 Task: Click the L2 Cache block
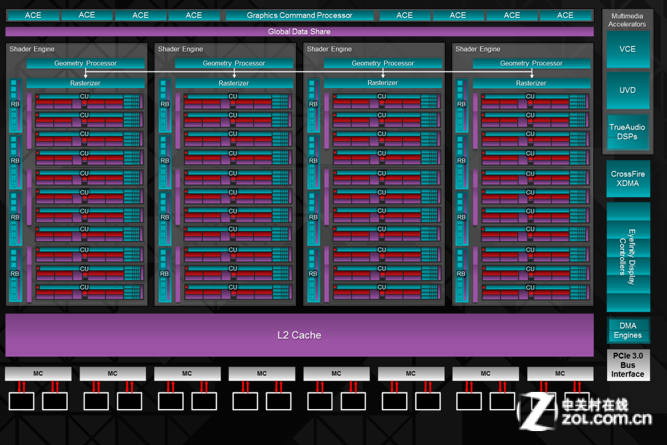point(299,335)
